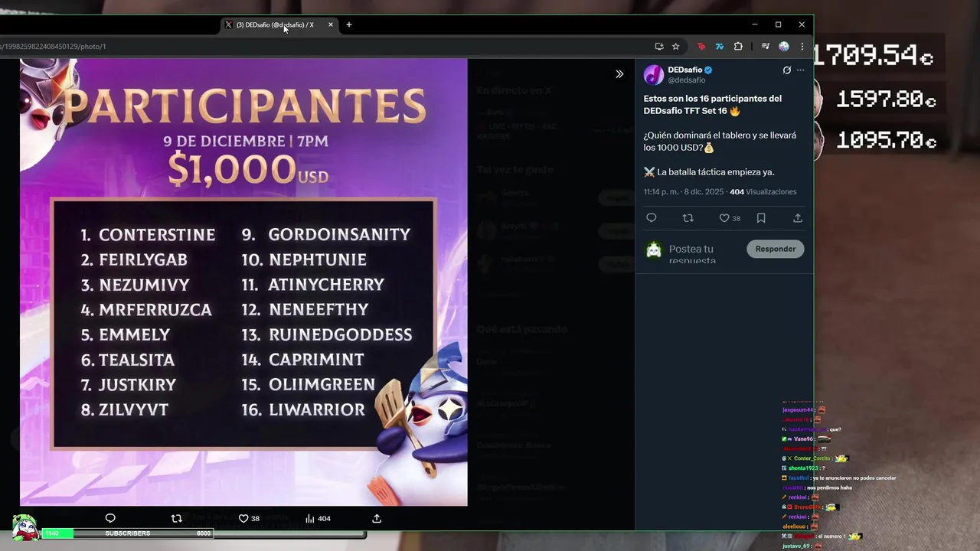
Task: Reply icon in the post sidebar
Action: (652, 218)
